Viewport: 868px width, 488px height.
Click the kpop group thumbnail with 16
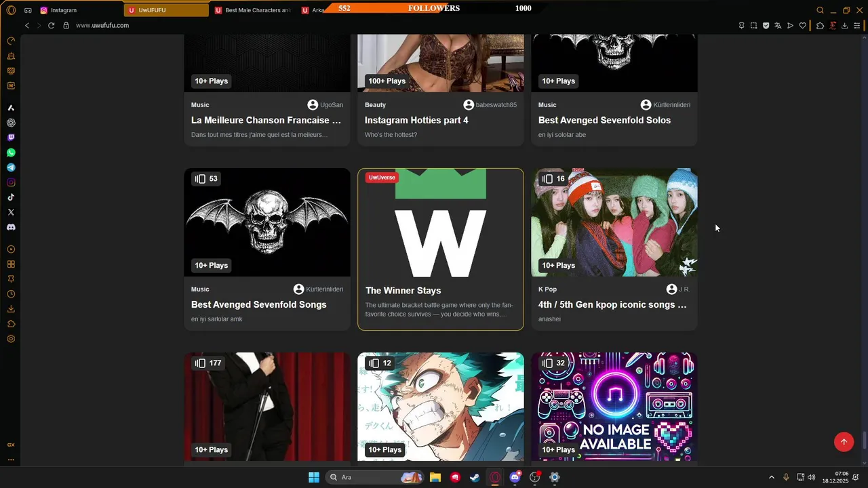coord(614,222)
